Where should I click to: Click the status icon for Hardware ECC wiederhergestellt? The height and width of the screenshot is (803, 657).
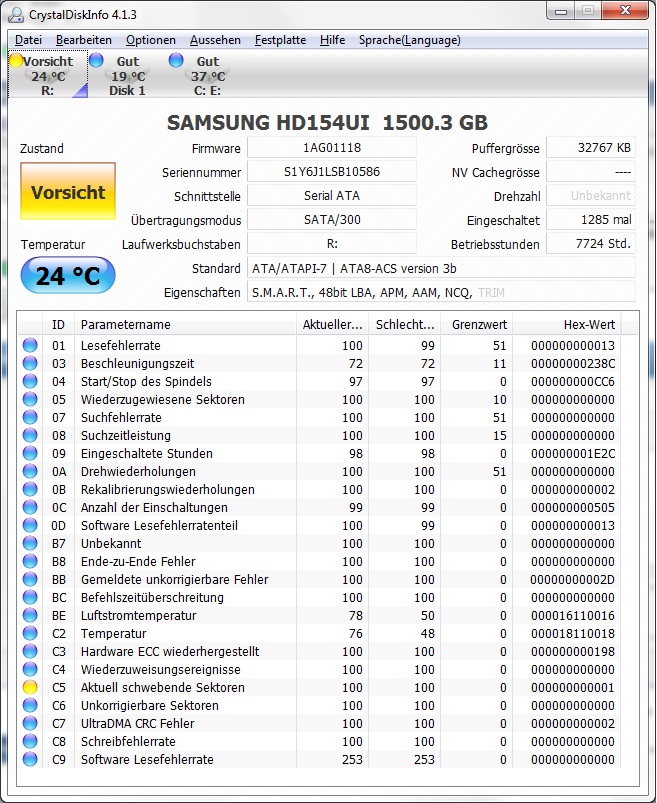(x=30, y=651)
